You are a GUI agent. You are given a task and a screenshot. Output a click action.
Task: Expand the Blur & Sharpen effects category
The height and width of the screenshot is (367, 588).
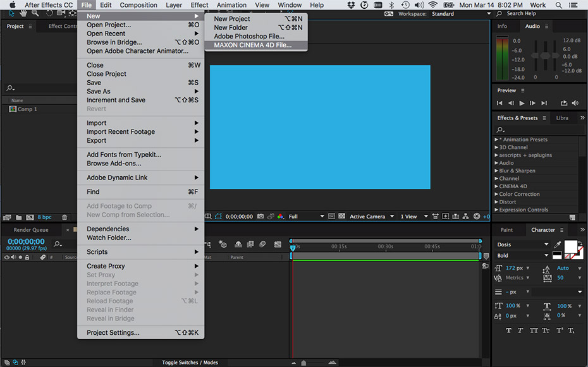tap(497, 171)
